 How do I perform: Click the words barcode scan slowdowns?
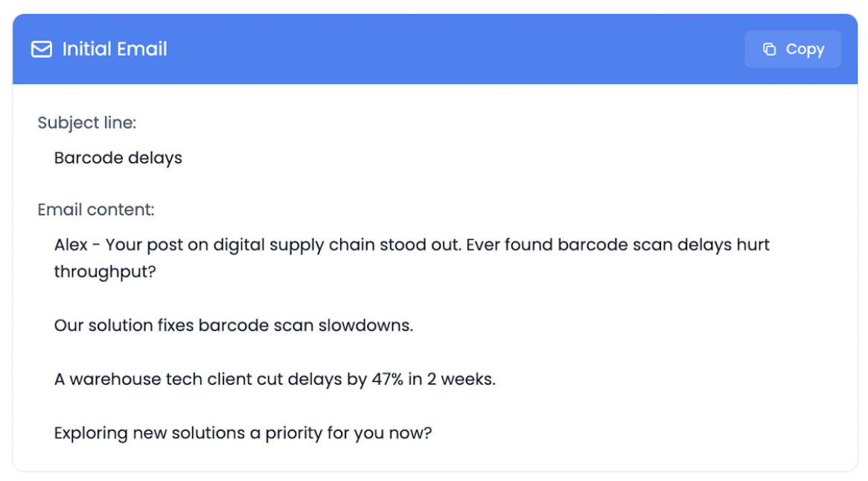305,325
